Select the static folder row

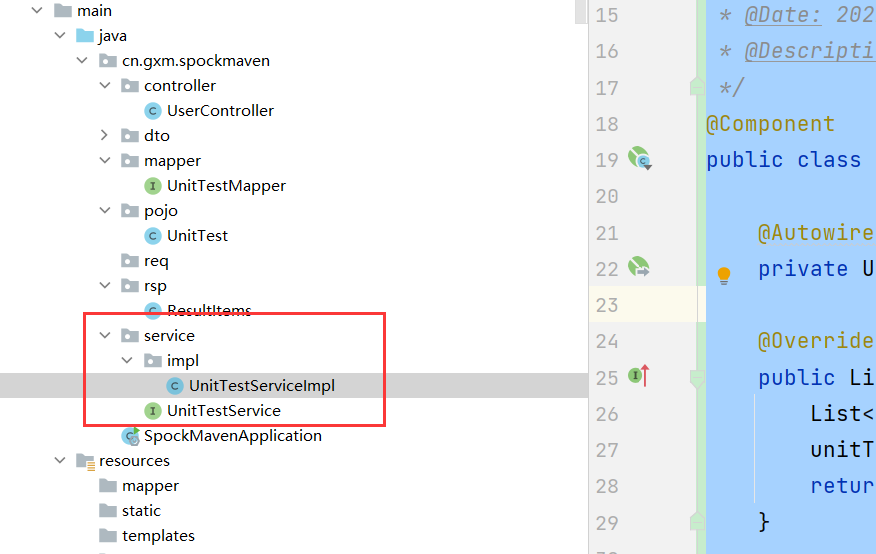[294, 510]
